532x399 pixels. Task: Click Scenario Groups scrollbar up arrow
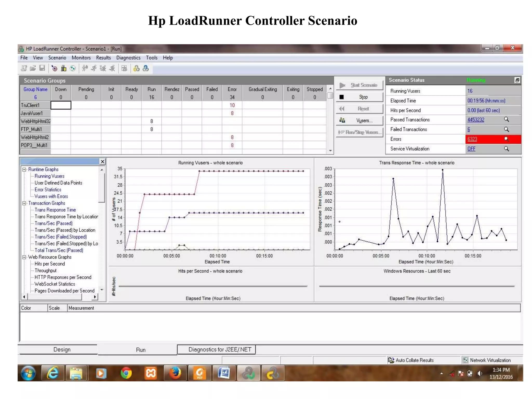click(330, 89)
